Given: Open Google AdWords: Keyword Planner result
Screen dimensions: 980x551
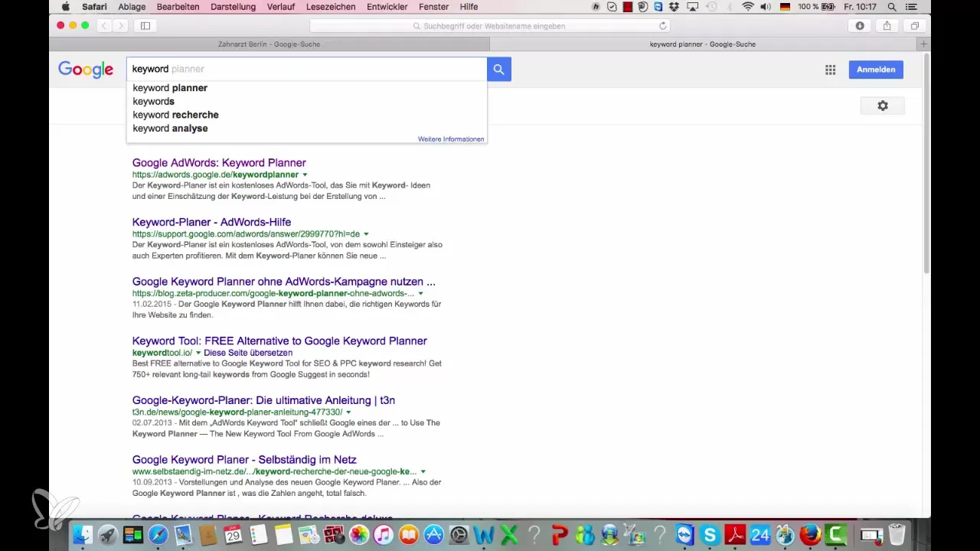Looking at the screenshot, I should [219, 163].
